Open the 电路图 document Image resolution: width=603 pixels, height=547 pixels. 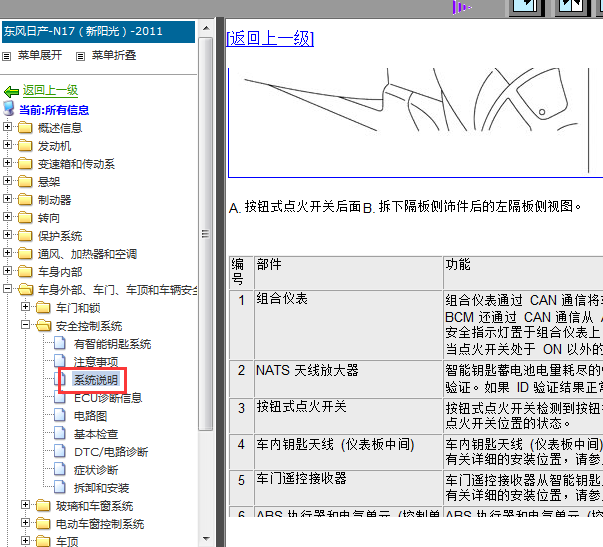[90, 416]
